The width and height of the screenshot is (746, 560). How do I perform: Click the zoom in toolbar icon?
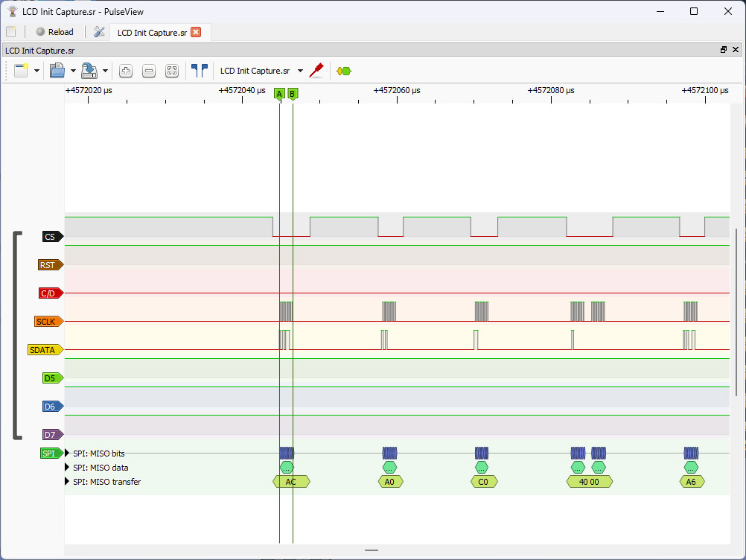[126, 71]
